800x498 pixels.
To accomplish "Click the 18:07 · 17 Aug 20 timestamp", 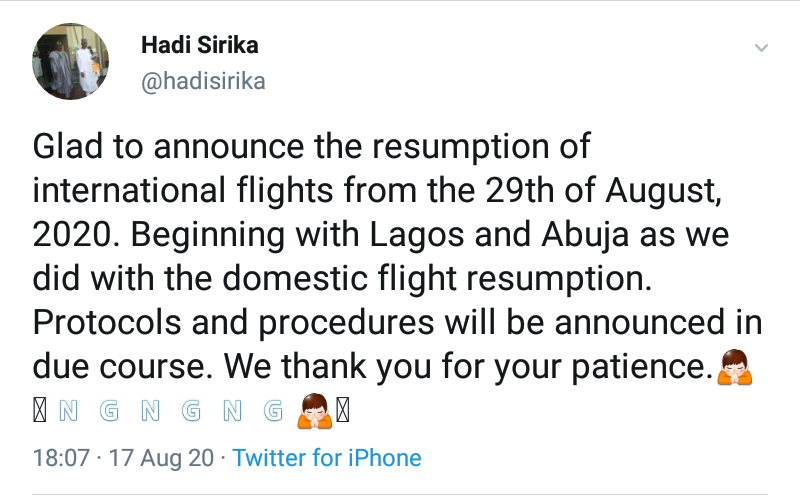I will (x=123, y=458).
